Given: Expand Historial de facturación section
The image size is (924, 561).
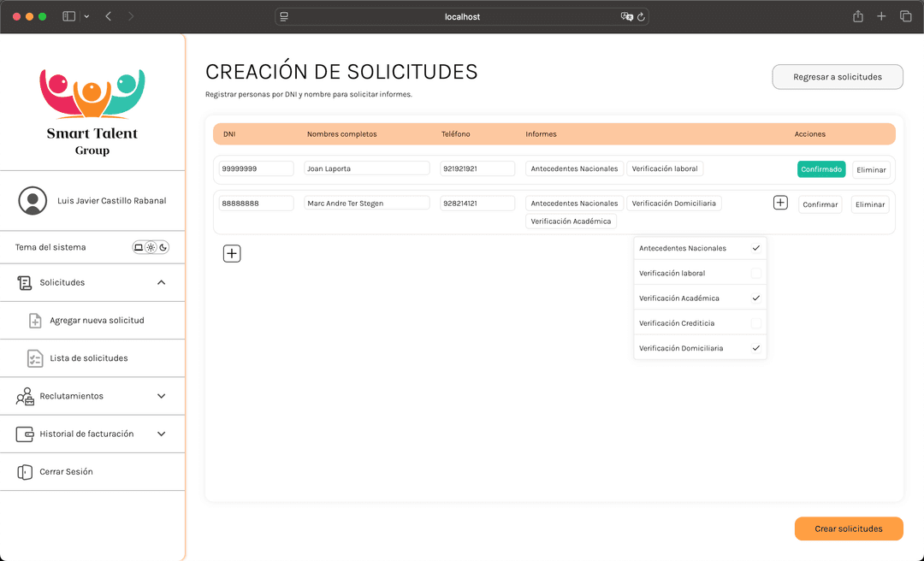Looking at the screenshot, I should click(161, 434).
